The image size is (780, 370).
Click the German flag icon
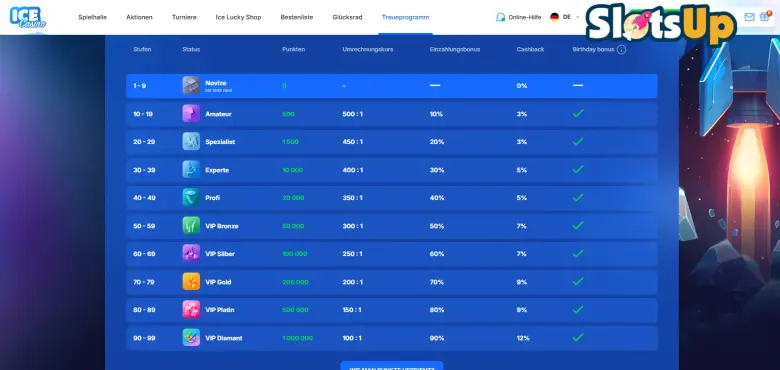(554, 17)
